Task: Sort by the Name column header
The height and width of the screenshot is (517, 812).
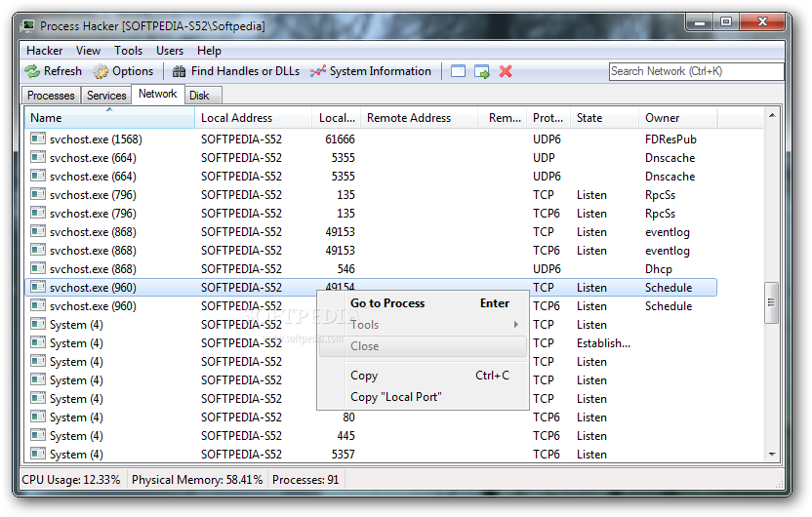Action: click(x=109, y=118)
